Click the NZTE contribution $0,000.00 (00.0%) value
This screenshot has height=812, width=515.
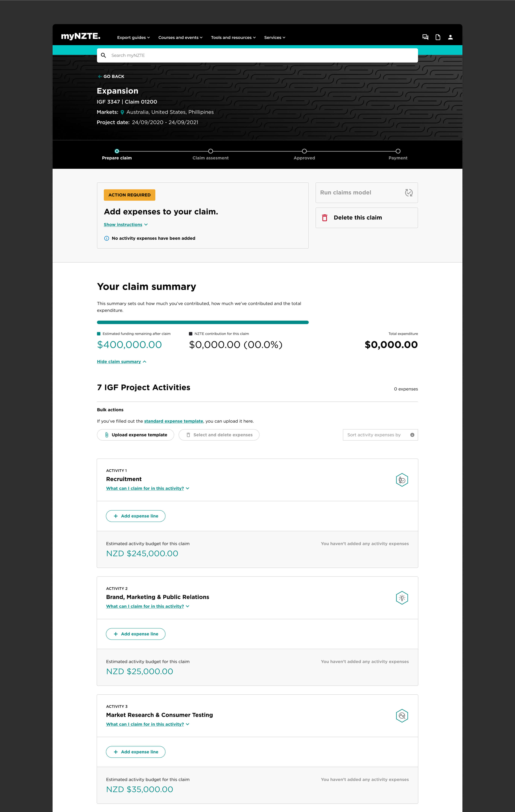coord(236,345)
